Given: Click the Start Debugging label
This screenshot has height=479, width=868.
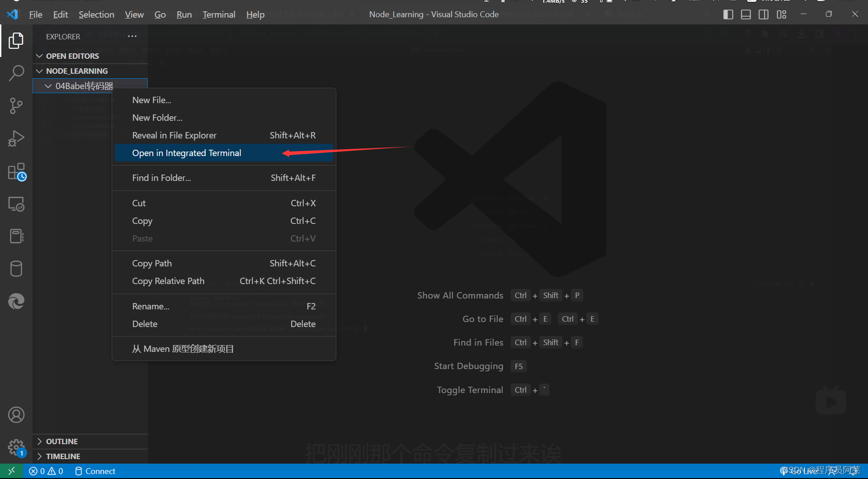Looking at the screenshot, I should [x=468, y=366].
